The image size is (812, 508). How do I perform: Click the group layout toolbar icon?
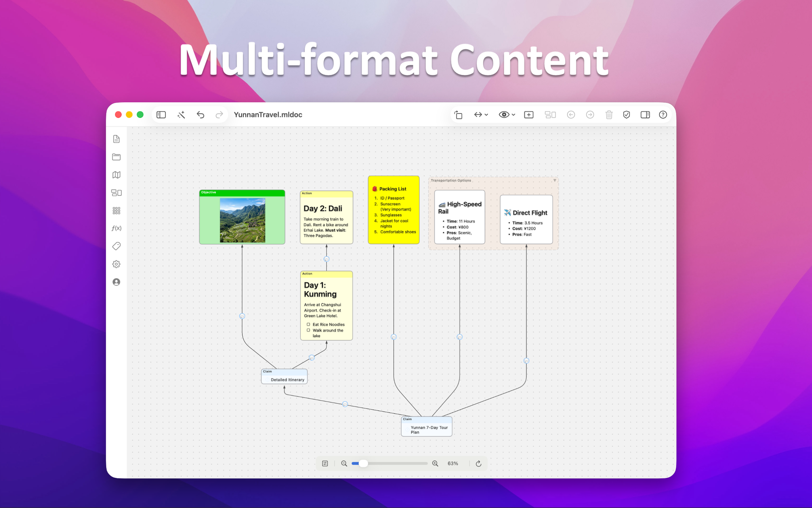[550, 115]
